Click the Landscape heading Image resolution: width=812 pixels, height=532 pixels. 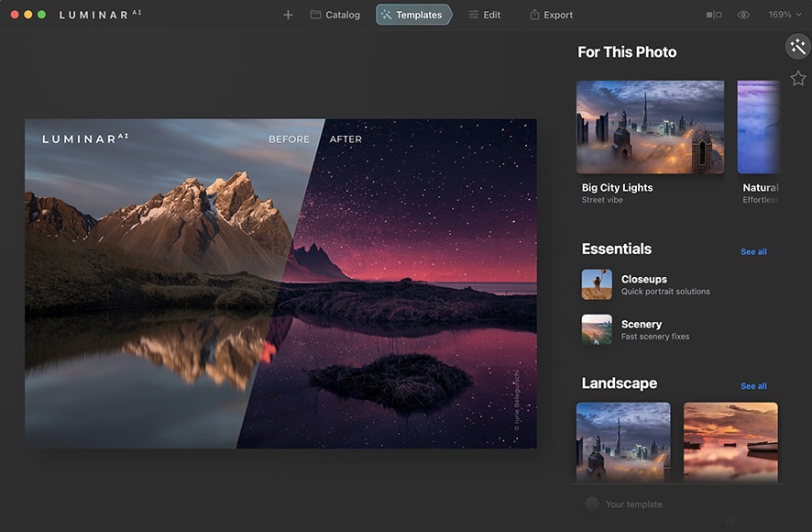[620, 383]
